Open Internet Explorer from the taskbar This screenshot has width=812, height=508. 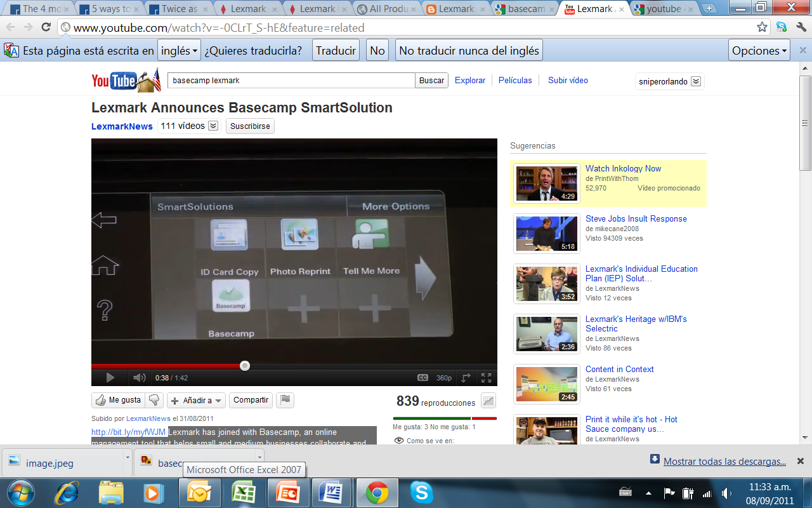pyautogui.click(x=67, y=493)
